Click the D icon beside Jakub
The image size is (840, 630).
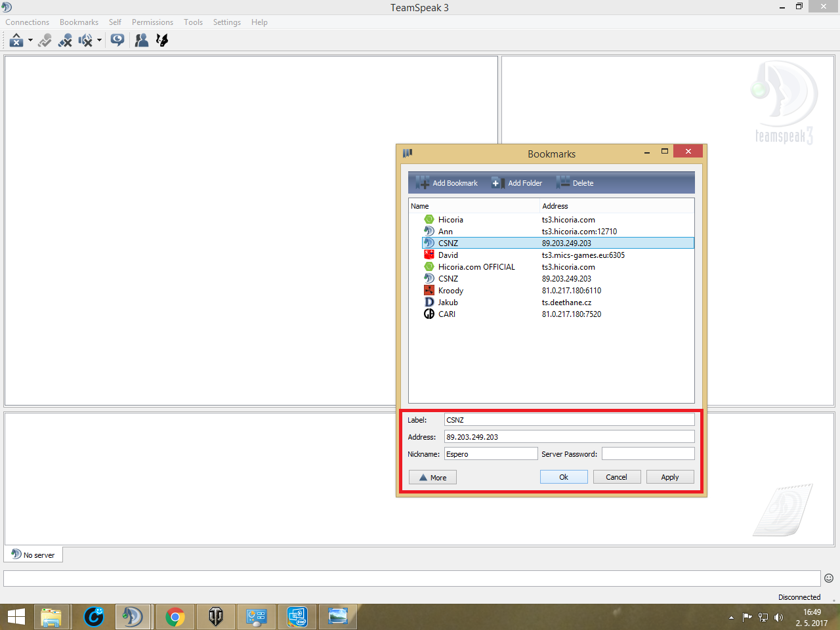429,302
